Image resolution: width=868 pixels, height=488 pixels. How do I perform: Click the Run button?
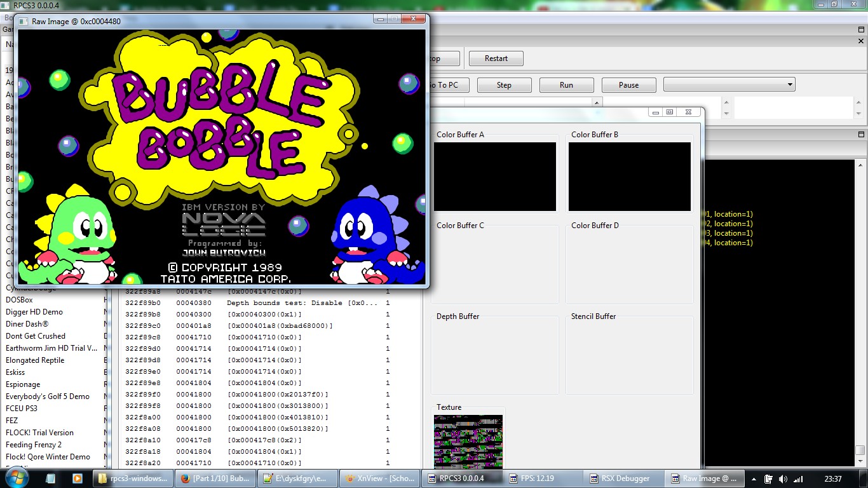566,85
